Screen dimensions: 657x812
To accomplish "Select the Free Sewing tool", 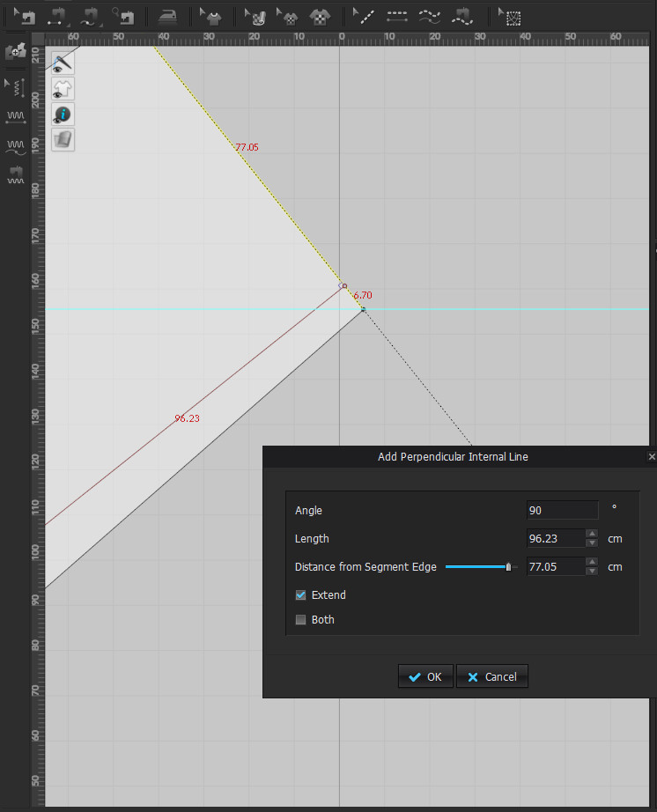I will tap(91, 17).
